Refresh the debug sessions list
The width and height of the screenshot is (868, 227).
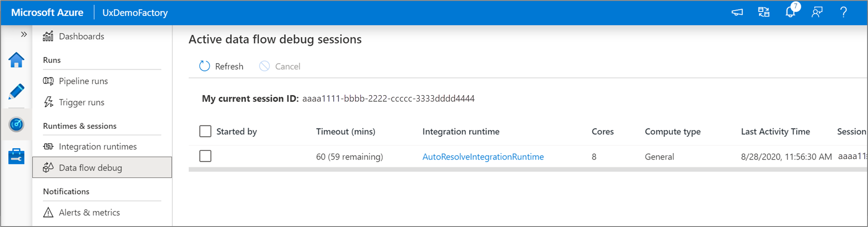(x=221, y=66)
